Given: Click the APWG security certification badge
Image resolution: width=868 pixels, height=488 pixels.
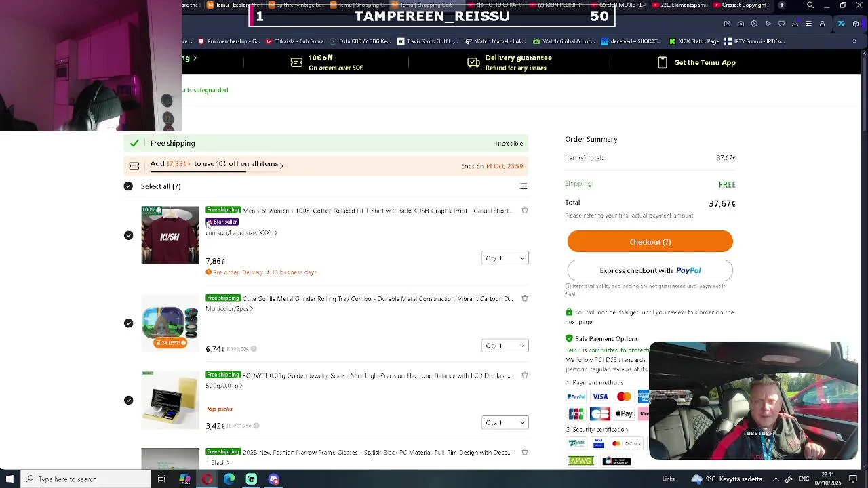Looking at the screenshot, I should pos(581,461).
